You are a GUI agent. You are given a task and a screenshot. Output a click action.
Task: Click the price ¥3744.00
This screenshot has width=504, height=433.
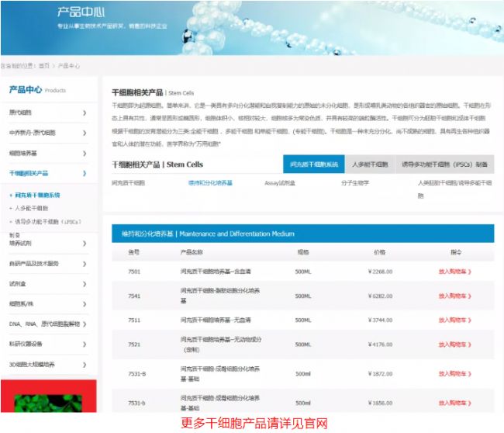pyautogui.click(x=380, y=320)
